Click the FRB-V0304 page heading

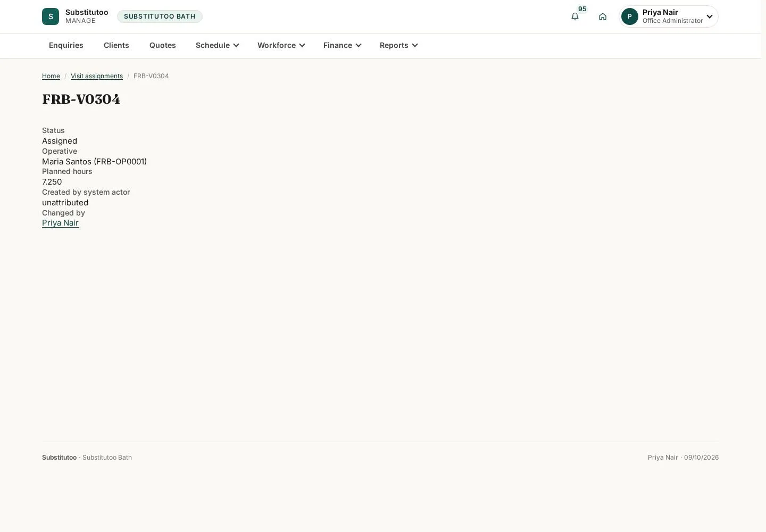(x=81, y=99)
